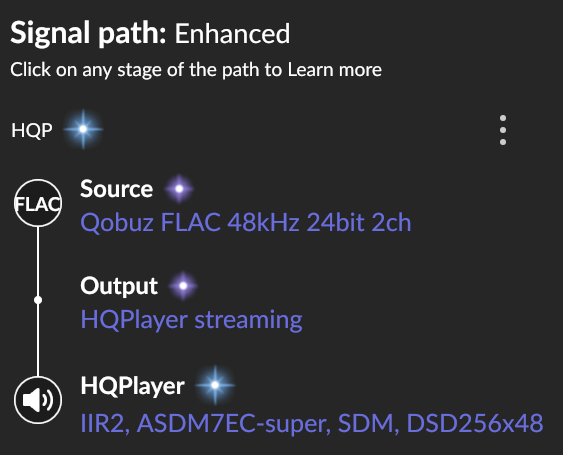
Task: Click the FLAC source format icon
Action: (x=38, y=203)
